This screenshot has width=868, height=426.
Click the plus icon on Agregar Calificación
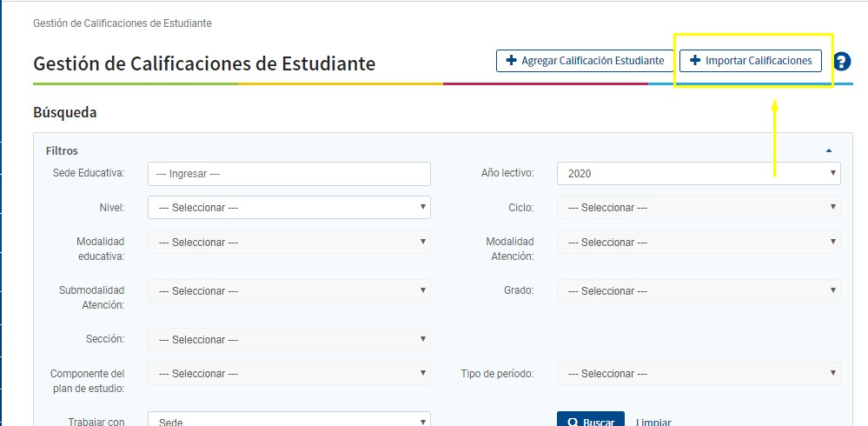(510, 61)
